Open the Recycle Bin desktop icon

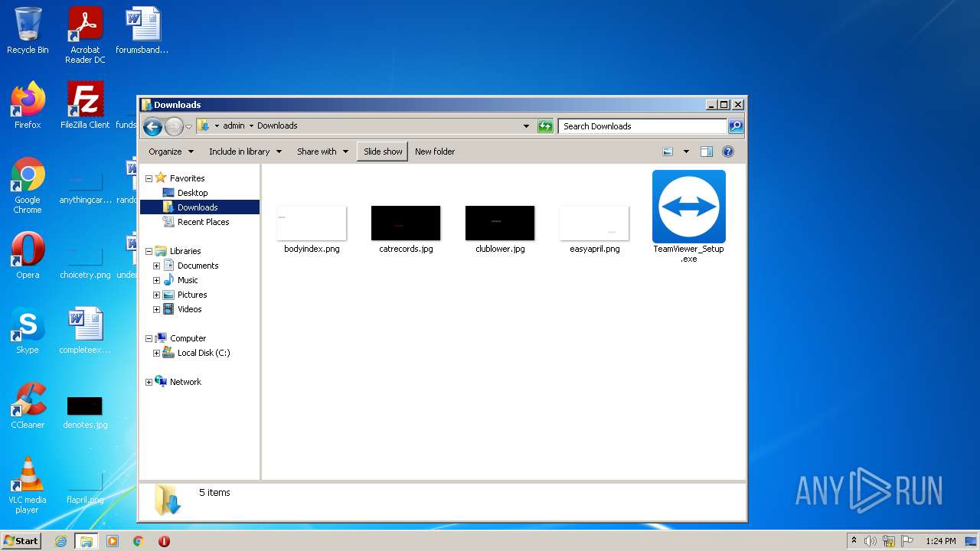(28, 31)
